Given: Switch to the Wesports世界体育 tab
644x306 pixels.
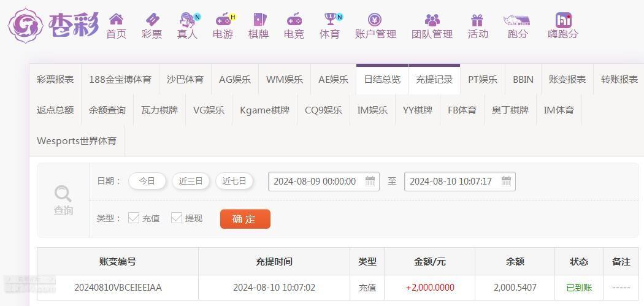Looking at the screenshot, I should click(77, 141).
